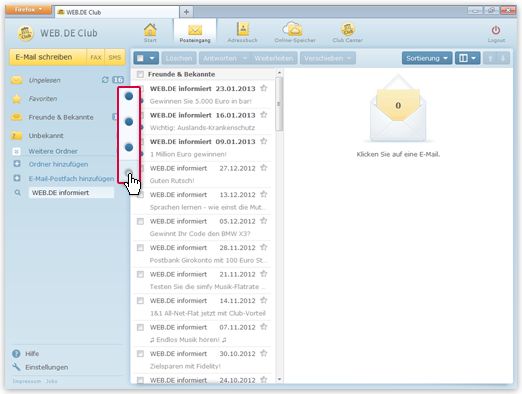Open the Club Center icon
The height and width of the screenshot is (394, 522).
click(x=348, y=29)
